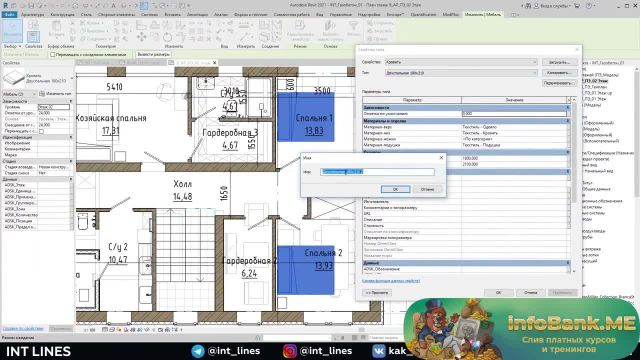Open the Type dropdown in Type Properties
640x360 pixels.
coord(461,73)
